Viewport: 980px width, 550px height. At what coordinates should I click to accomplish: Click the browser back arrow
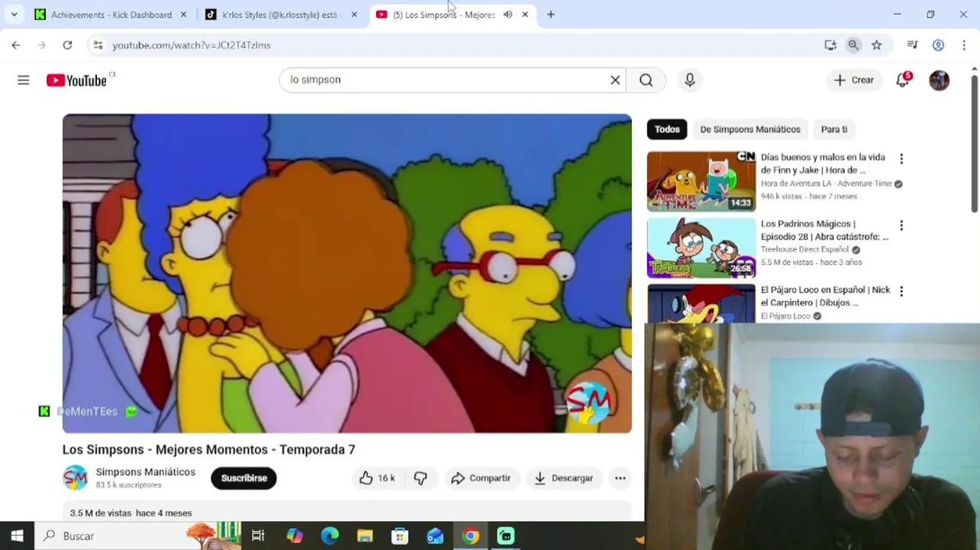click(16, 45)
